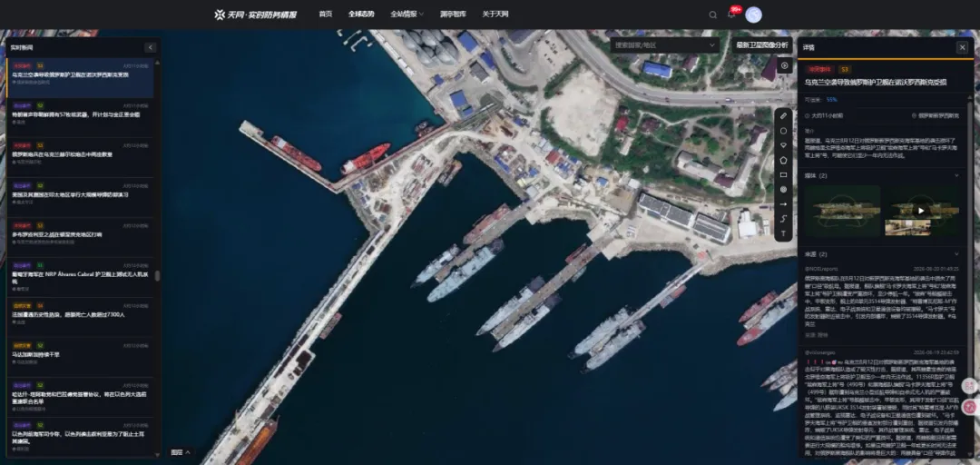This screenshot has height=465, width=980.
Task: Click the S3 level badge in details
Action: coord(844,69)
